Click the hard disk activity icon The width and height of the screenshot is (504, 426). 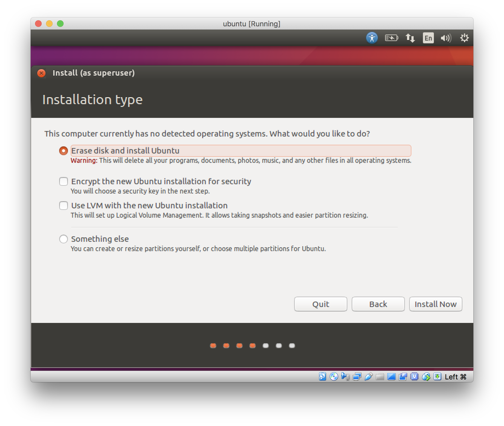pos(322,377)
